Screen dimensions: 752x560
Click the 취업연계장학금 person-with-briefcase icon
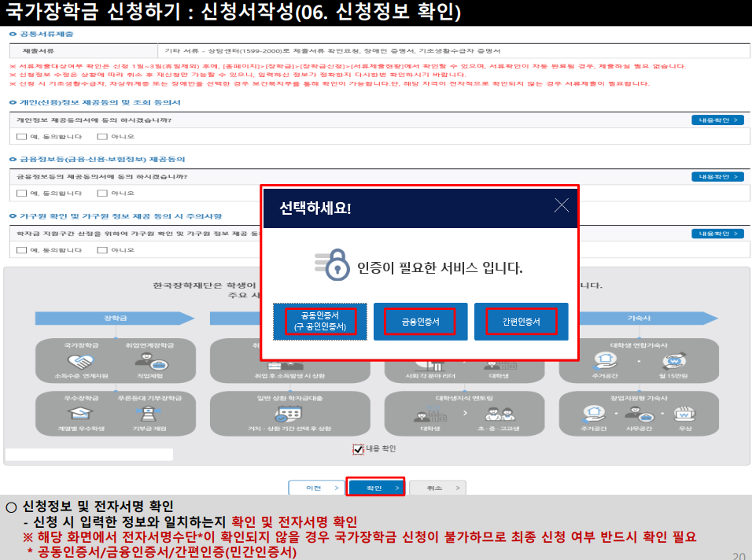coord(150,361)
